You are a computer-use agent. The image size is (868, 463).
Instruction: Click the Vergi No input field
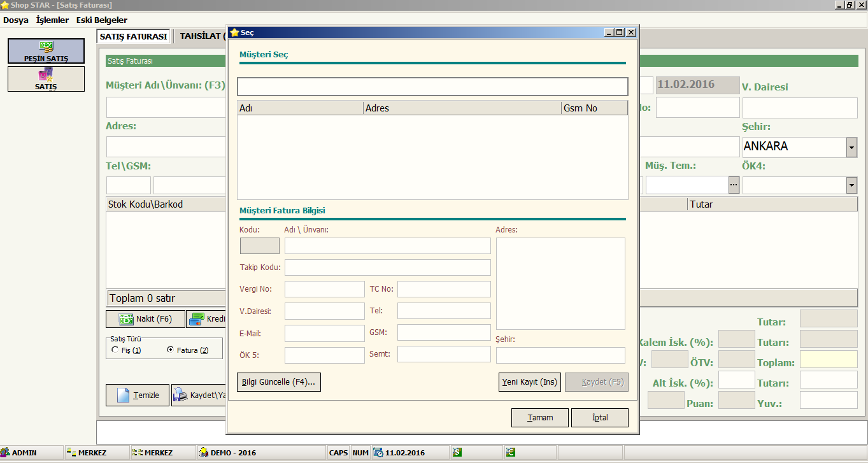325,289
